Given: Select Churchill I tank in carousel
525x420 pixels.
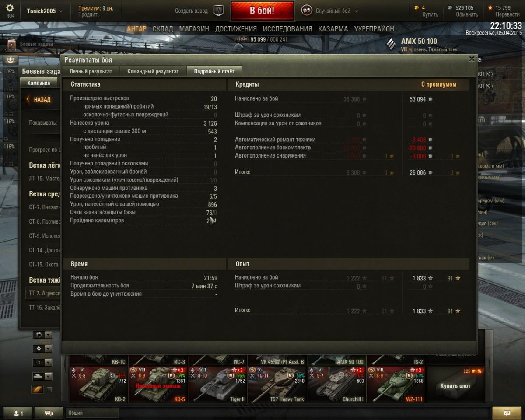Looking at the screenshot, I should coord(336,385).
